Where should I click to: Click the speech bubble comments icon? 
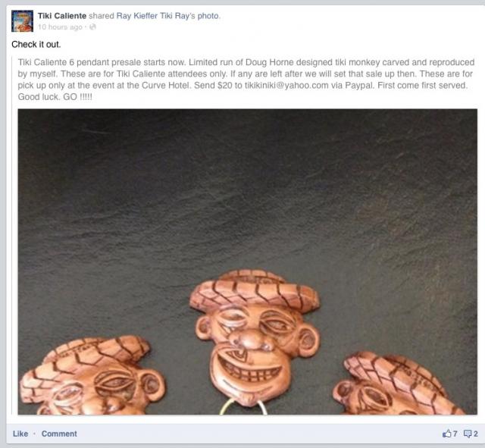click(468, 434)
